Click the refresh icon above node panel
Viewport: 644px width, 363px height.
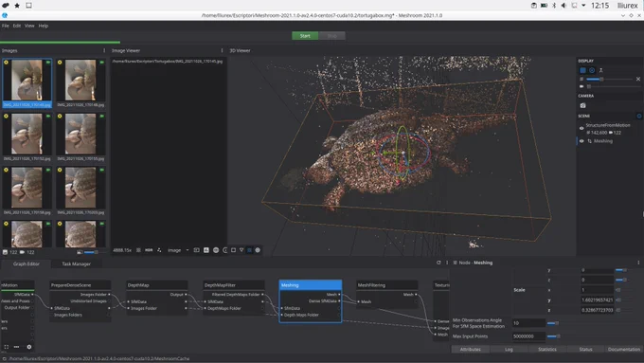tap(438, 263)
